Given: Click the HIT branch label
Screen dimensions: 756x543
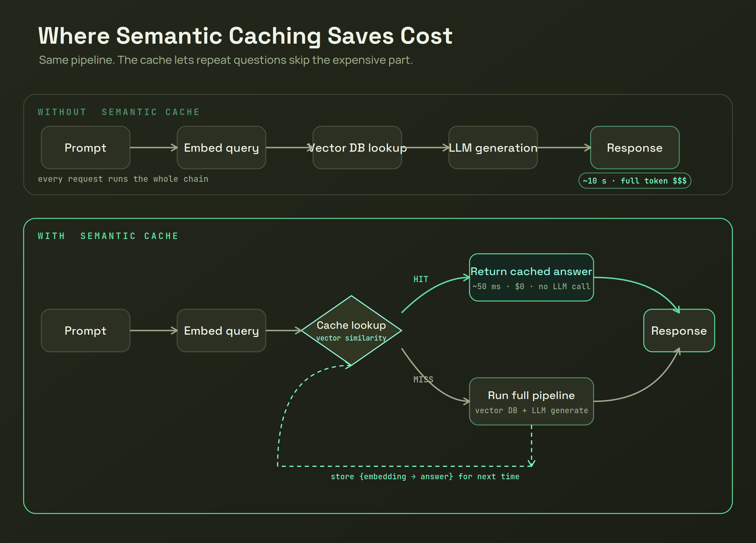Looking at the screenshot, I should click(x=421, y=279).
